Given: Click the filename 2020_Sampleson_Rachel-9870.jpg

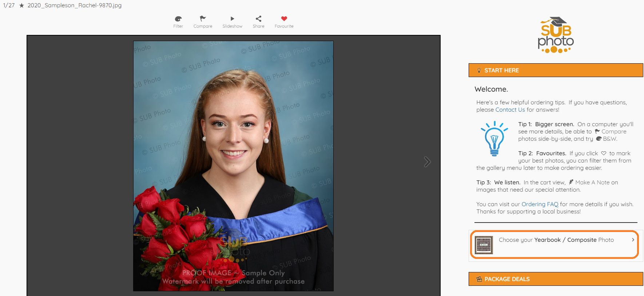Looking at the screenshot, I should point(75,5).
